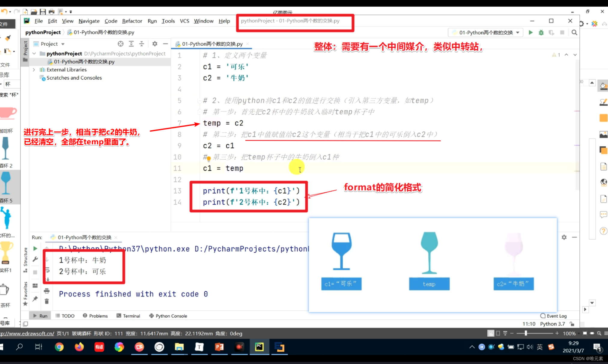
Task: Run the script with the green play button
Action: [530, 32]
